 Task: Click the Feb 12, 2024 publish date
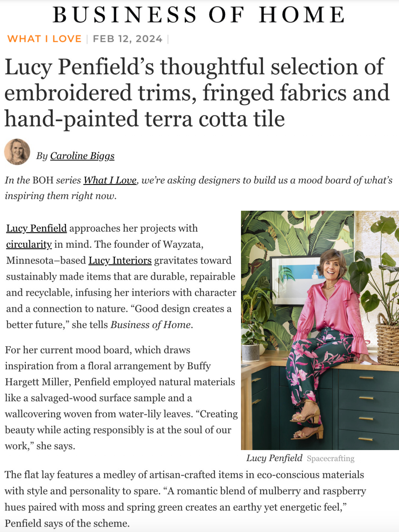128,39
